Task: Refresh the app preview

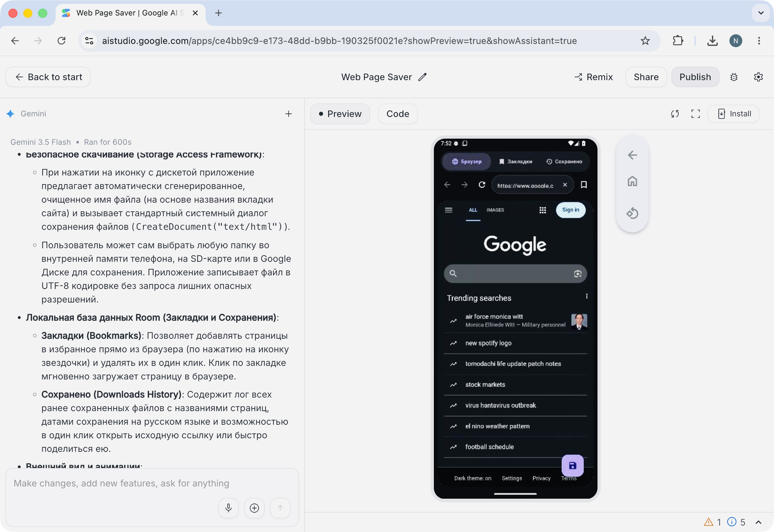Action: point(675,114)
